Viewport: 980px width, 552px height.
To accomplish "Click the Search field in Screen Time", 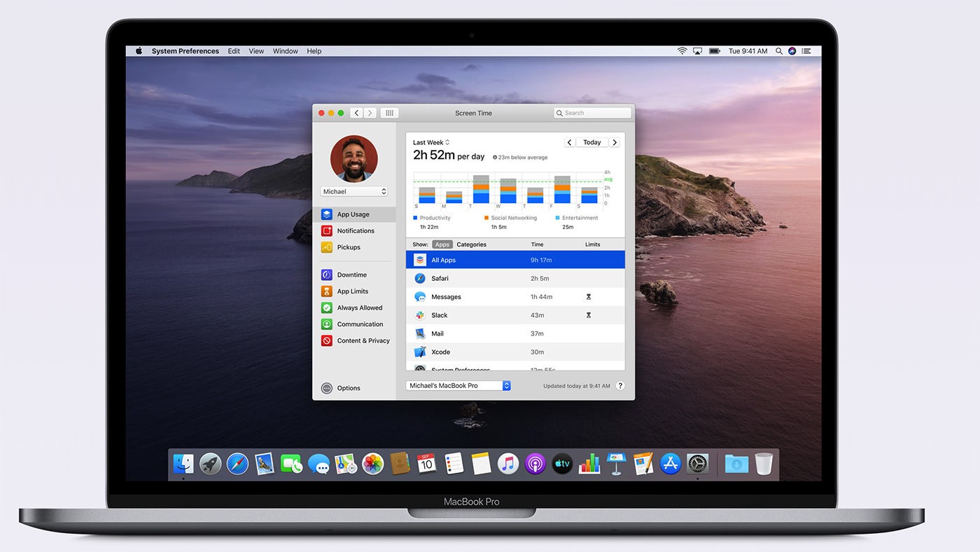I will coord(593,113).
